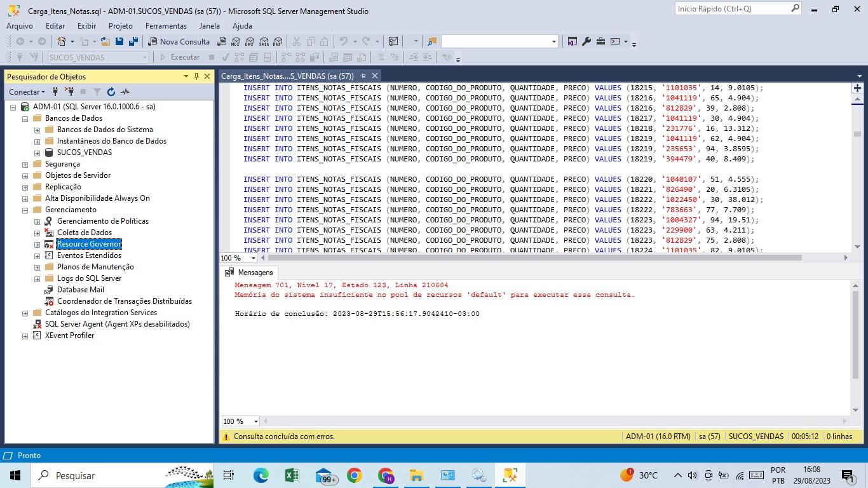Save the script with the Save icon
Screen dimensions: 868x488
coord(119,41)
